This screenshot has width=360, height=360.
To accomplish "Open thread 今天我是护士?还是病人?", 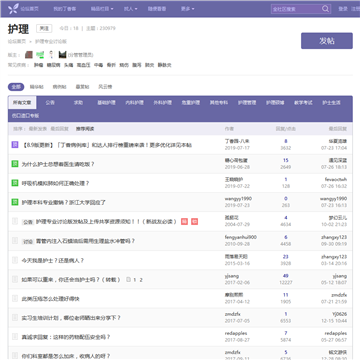I will click(x=53, y=260).
